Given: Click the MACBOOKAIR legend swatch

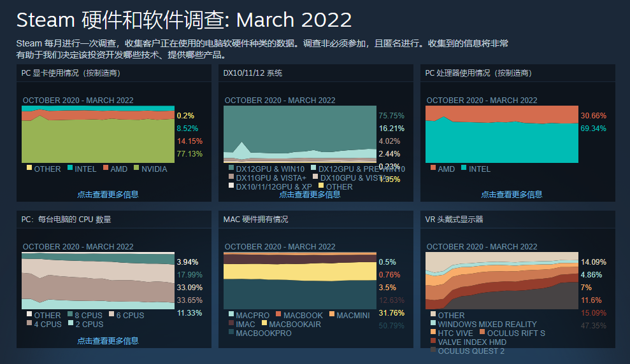Looking at the screenshot, I should tap(264, 323).
